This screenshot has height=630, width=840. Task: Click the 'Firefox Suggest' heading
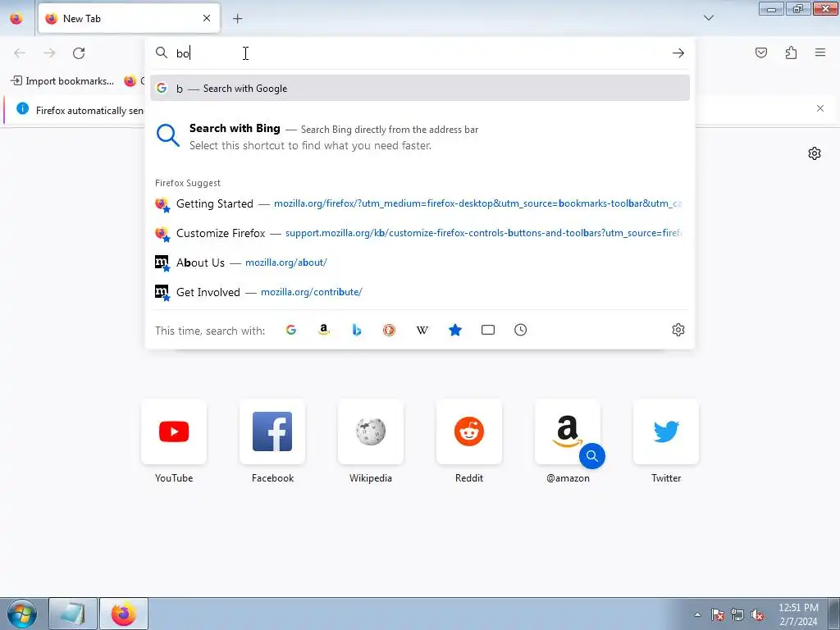188,183
